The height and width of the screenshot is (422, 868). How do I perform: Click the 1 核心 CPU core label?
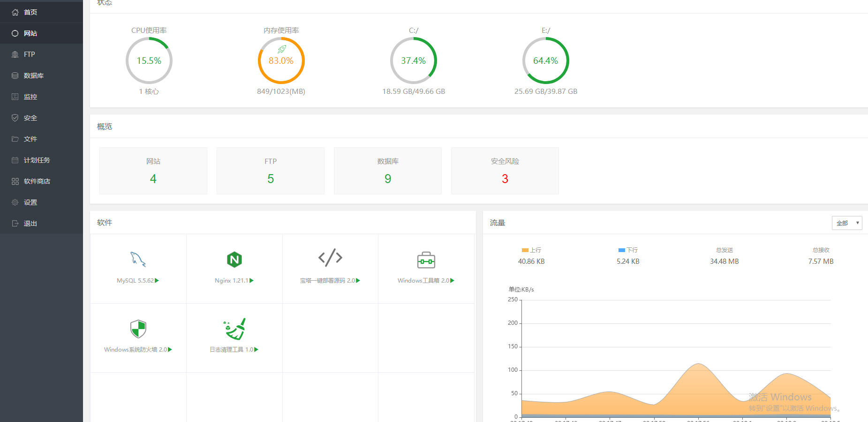[149, 92]
